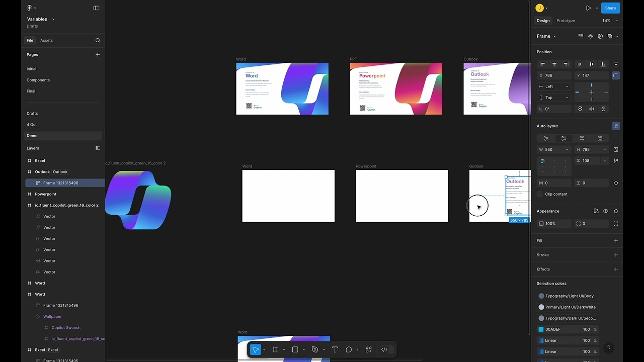Select the Text tool
Image resolution: width=644 pixels, height=362 pixels.
335,349
